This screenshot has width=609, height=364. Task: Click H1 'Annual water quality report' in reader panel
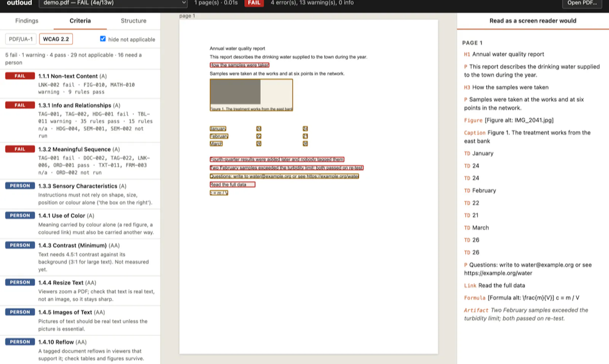coord(504,54)
